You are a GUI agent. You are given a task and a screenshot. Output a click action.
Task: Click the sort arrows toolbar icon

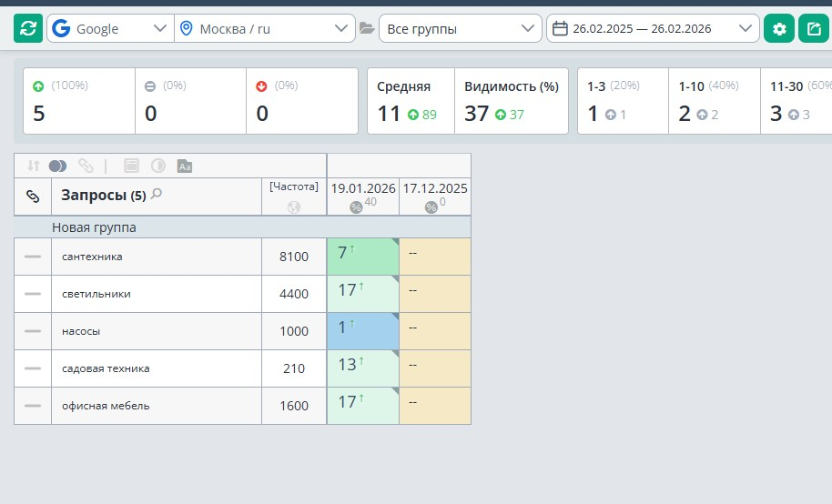(34, 166)
